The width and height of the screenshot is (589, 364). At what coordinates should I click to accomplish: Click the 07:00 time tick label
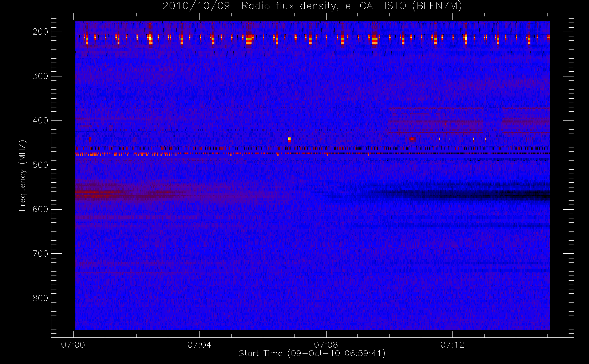(73, 345)
